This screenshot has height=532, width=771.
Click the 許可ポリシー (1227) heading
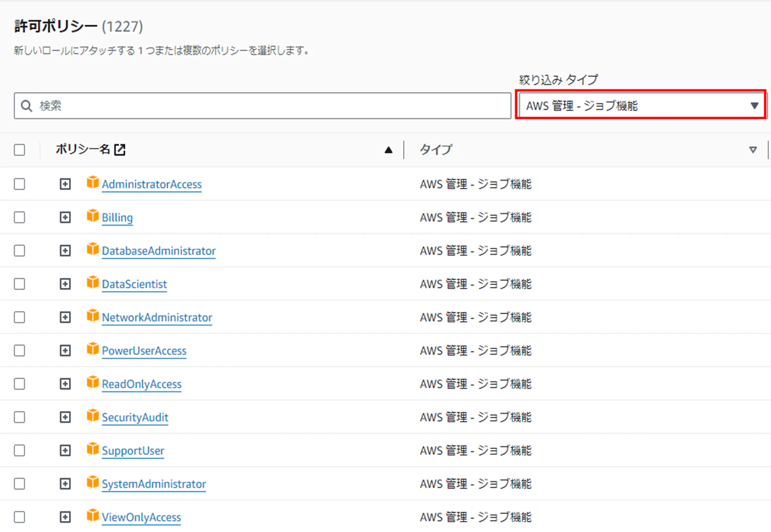79,26
